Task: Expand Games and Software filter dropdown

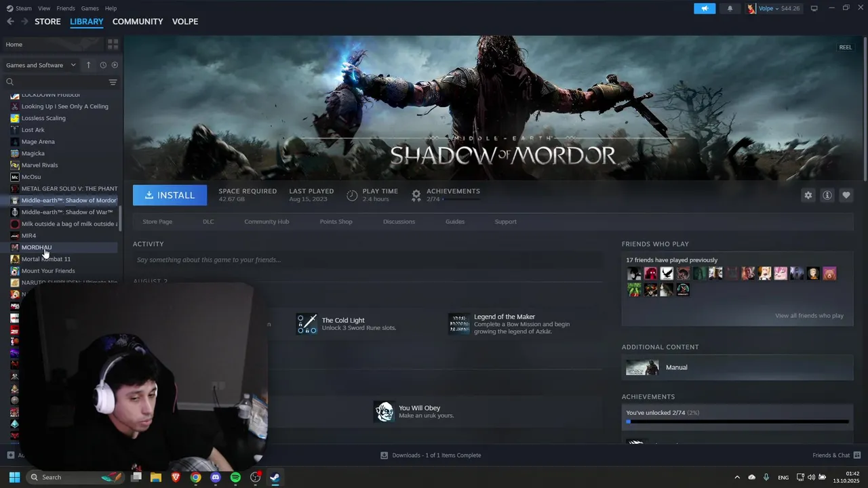Action: coord(41,65)
